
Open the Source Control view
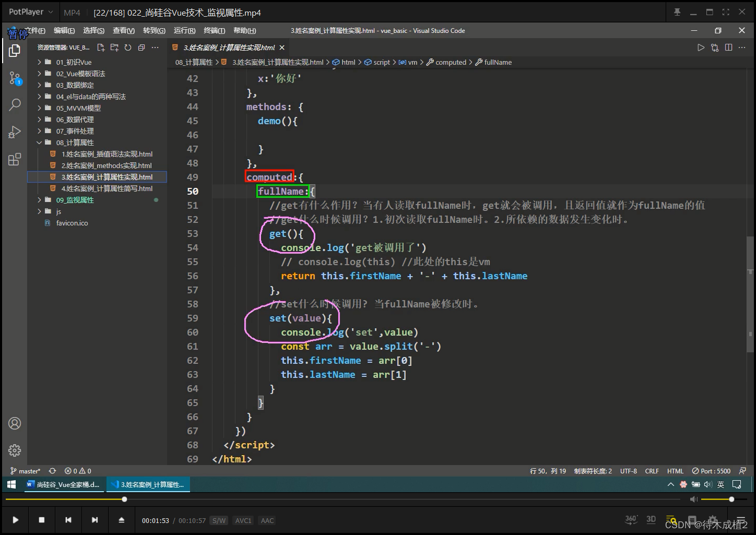tap(15, 78)
